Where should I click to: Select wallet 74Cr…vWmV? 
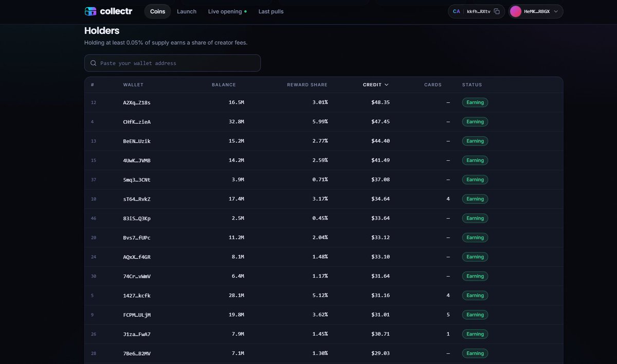point(137,276)
